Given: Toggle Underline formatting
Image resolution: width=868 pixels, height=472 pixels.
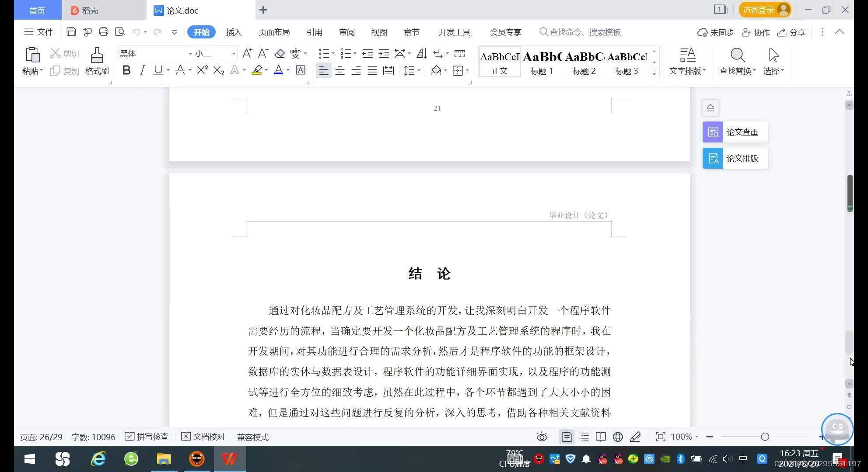Looking at the screenshot, I should [x=158, y=70].
